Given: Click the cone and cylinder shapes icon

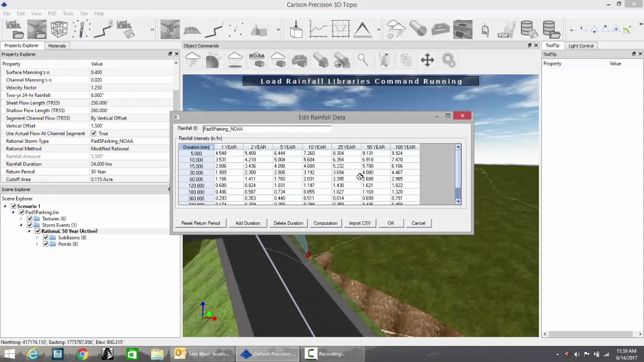Looking at the screenshot, I should [x=259, y=29].
